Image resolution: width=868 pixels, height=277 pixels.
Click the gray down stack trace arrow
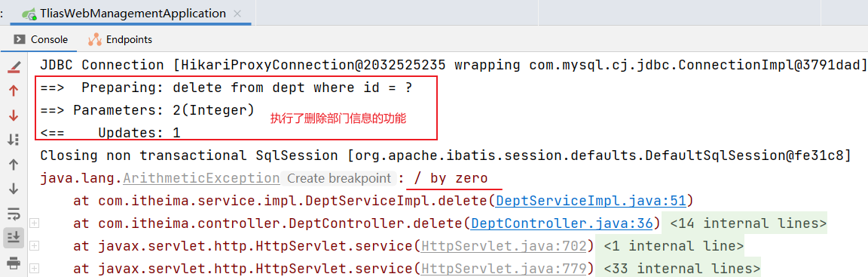pyautogui.click(x=14, y=189)
